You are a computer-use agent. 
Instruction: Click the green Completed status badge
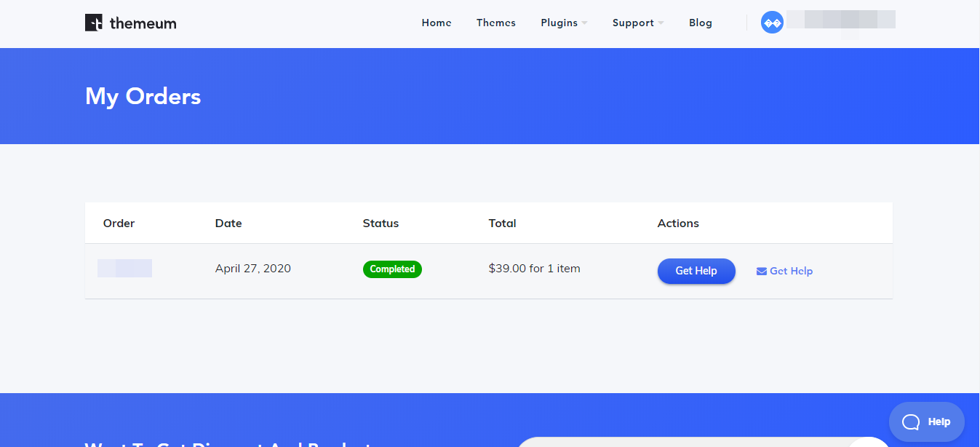392,269
